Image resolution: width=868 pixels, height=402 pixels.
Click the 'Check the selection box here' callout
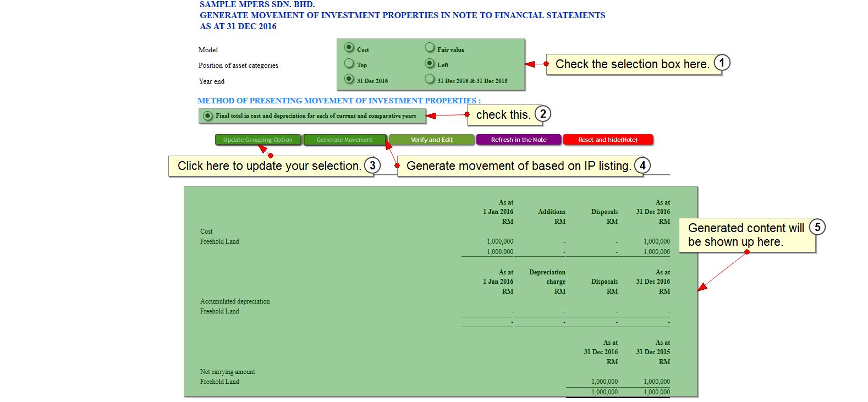pyautogui.click(x=631, y=64)
